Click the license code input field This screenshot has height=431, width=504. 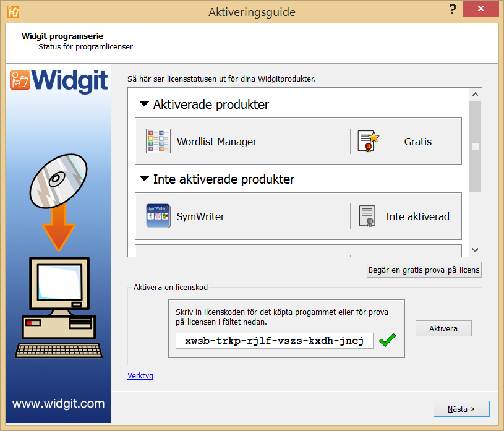tap(275, 341)
